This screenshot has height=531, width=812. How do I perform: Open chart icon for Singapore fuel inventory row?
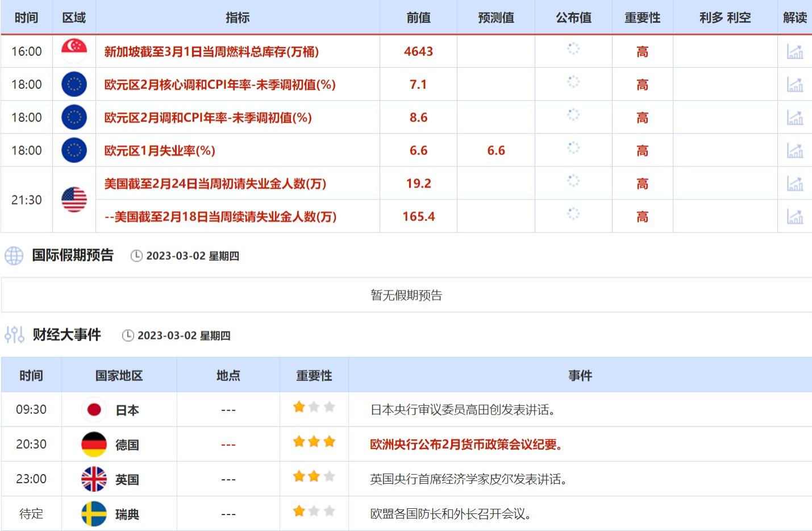794,52
